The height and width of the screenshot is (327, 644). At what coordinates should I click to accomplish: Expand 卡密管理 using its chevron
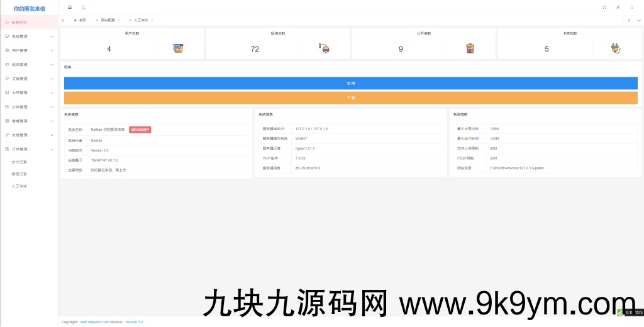[52, 93]
